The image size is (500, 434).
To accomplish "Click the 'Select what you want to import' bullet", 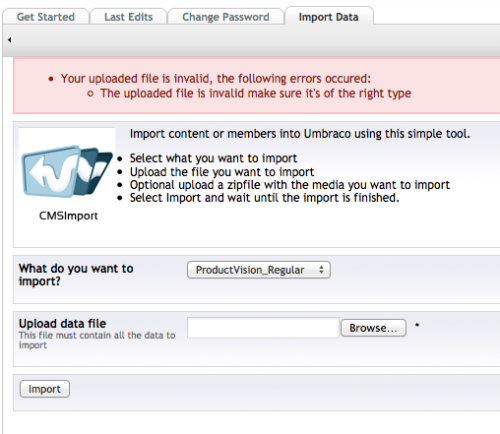I will tap(213, 158).
